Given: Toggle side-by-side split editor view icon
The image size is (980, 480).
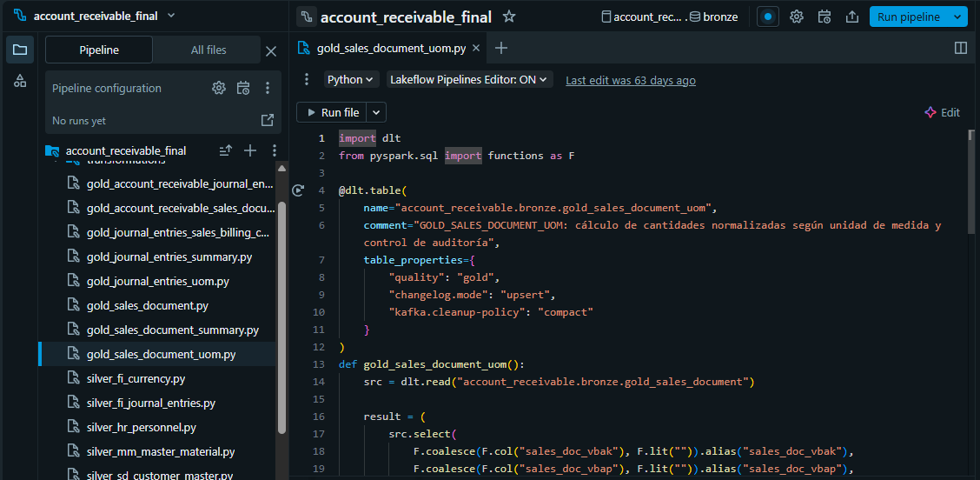Looking at the screenshot, I should click(x=961, y=48).
